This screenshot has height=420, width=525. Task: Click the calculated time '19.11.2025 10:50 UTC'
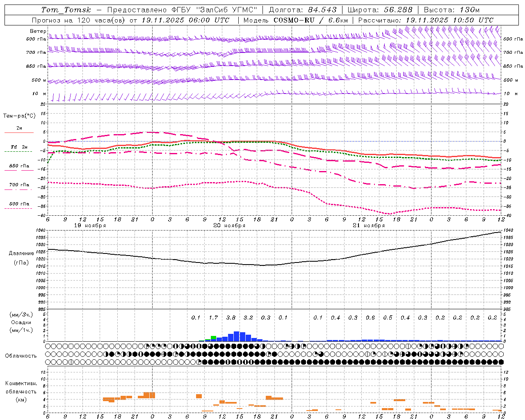coord(450,20)
